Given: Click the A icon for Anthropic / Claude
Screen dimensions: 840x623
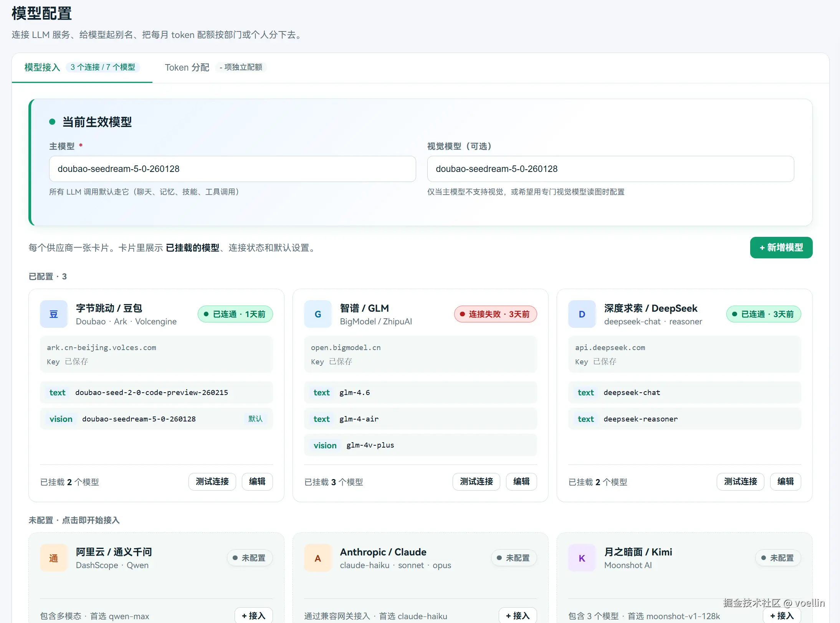Looking at the screenshot, I should tap(318, 558).
